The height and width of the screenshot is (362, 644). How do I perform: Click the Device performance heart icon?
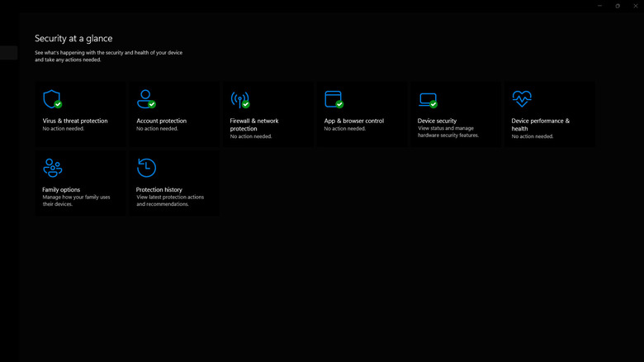pyautogui.click(x=522, y=100)
